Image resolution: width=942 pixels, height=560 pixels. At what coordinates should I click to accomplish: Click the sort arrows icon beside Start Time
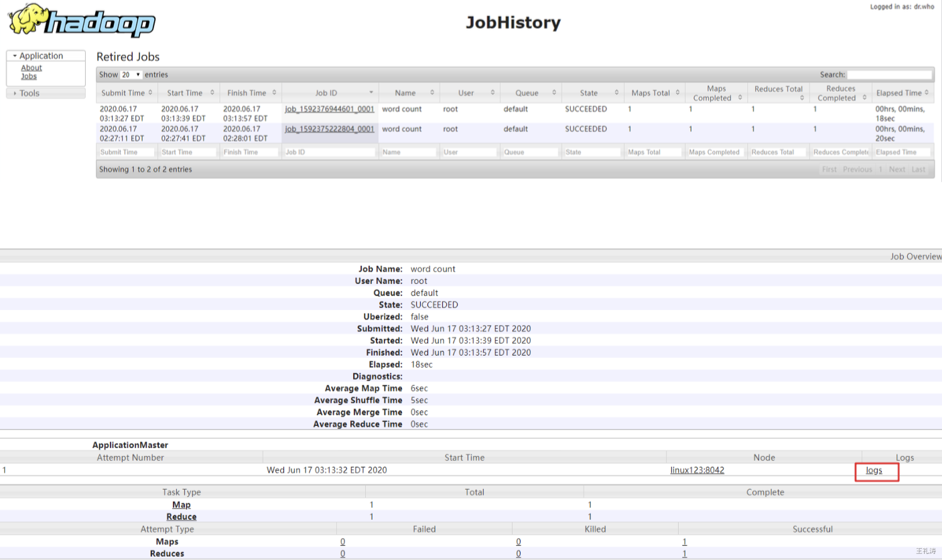pyautogui.click(x=212, y=93)
